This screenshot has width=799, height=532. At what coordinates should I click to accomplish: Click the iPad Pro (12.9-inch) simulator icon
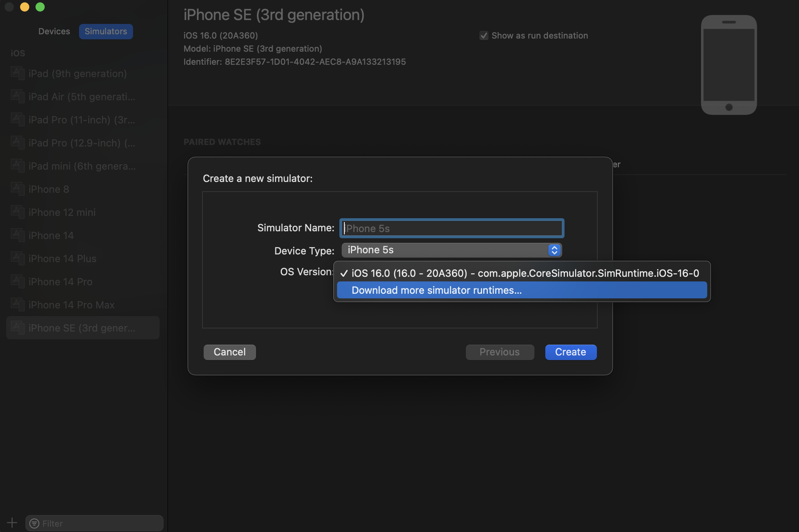[18, 143]
